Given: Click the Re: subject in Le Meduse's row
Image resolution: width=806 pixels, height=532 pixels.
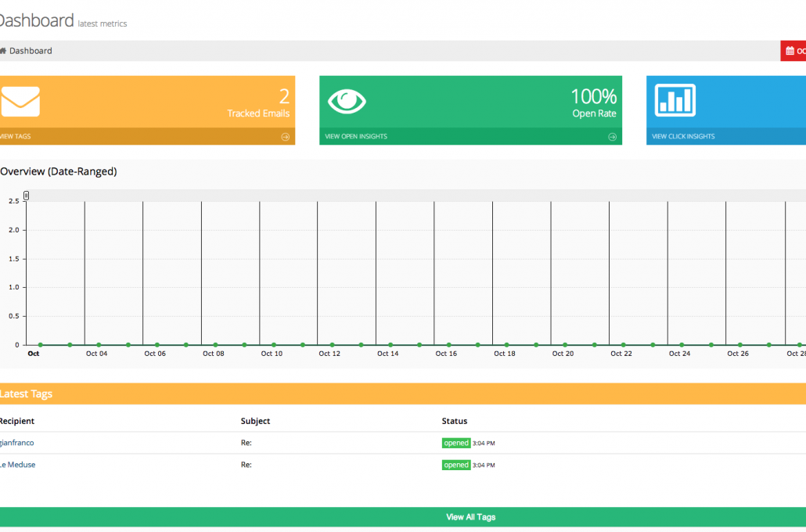Looking at the screenshot, I should pyautogui.click(x=246, y=465).
